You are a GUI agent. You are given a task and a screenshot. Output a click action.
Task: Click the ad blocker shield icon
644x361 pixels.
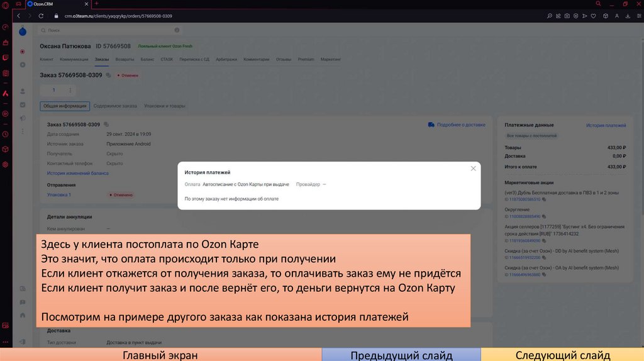point(576,16)
